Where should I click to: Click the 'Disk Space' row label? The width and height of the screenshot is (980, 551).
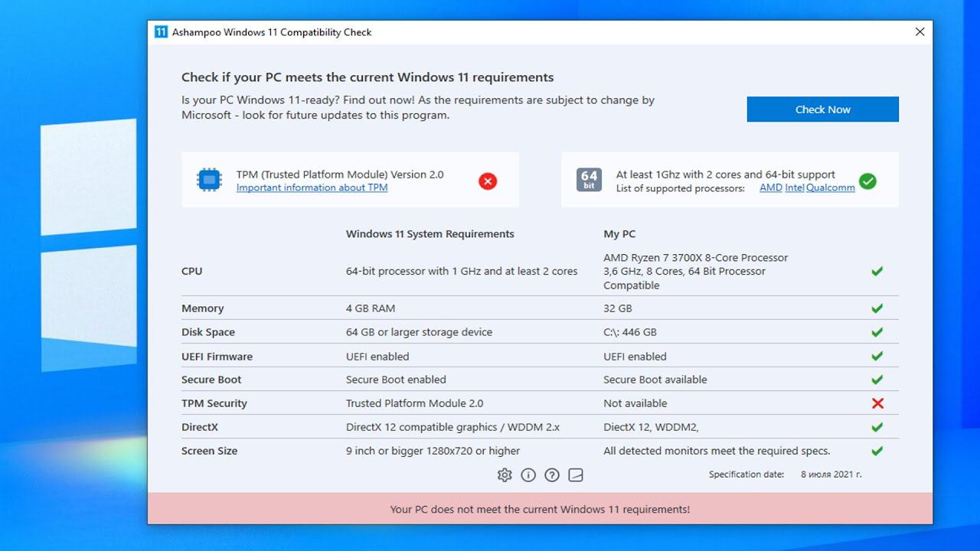pos(208,332)
